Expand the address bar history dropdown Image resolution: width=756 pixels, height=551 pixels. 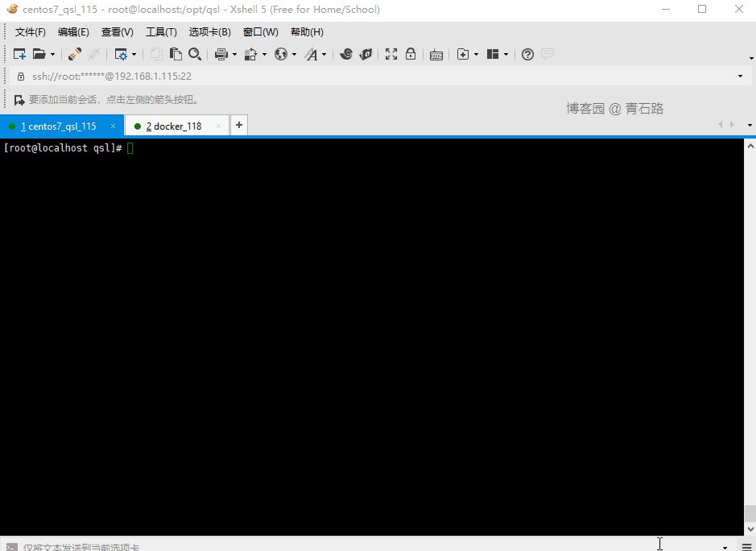[740, 77]
